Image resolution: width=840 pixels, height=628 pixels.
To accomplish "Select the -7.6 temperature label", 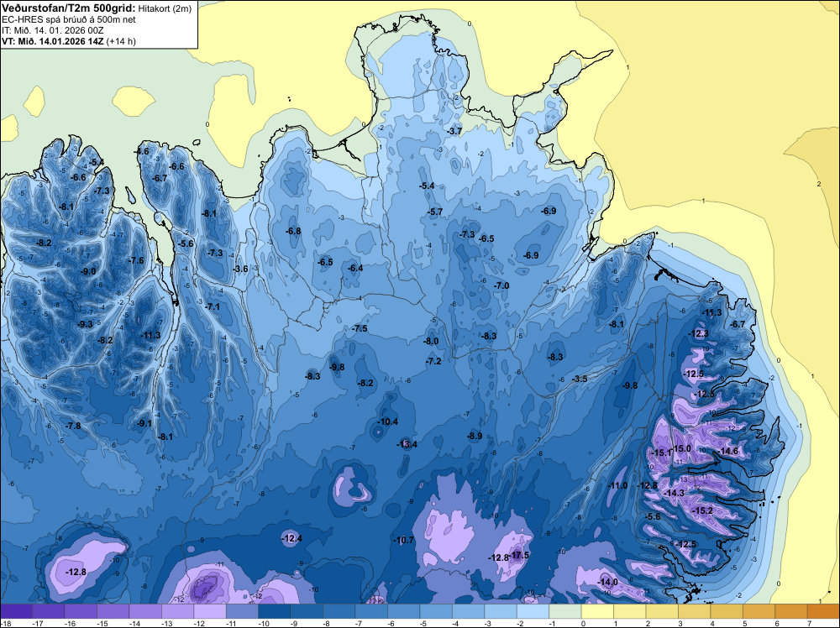I will (x=137, y=261).
